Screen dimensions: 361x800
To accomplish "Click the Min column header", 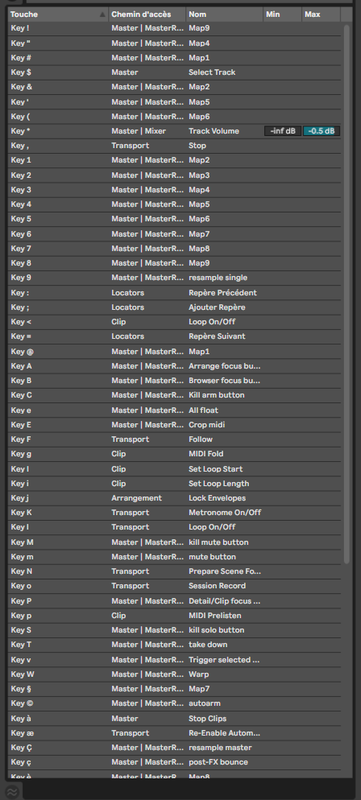I will coord(282,14).
